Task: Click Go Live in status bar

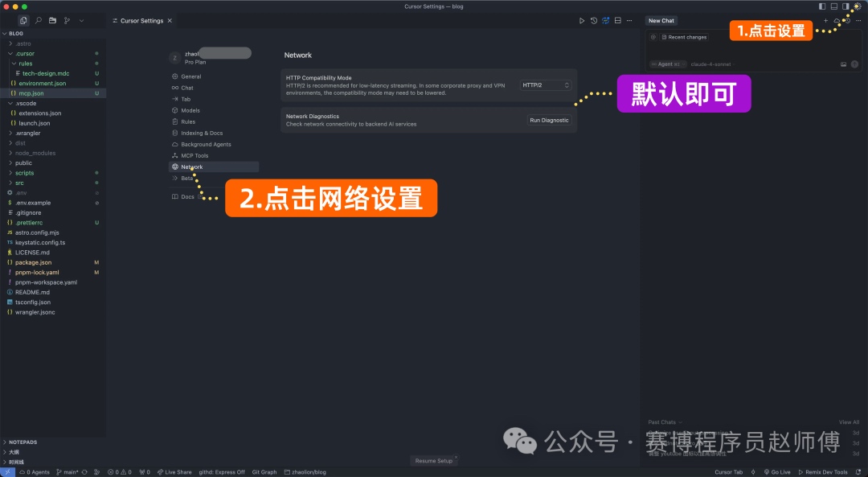Action: click(x=777, y=472)
